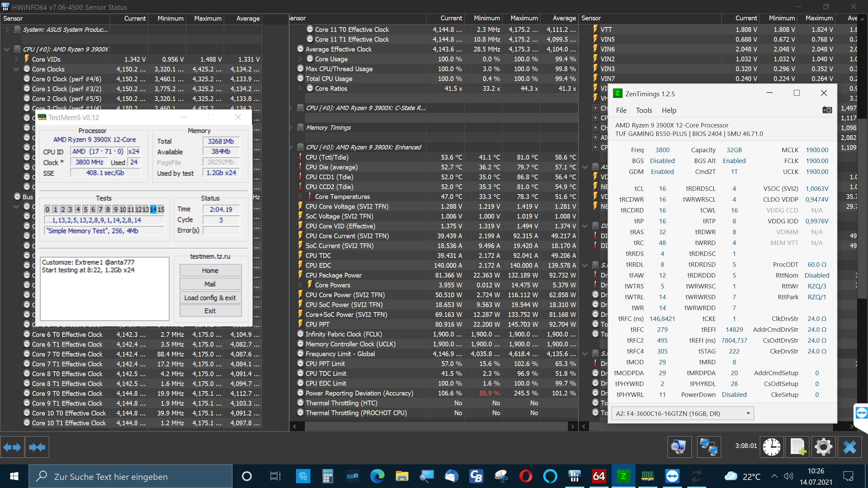Click the Windows search box
Viewport: 868px width, 488px height.
(131, 476)
